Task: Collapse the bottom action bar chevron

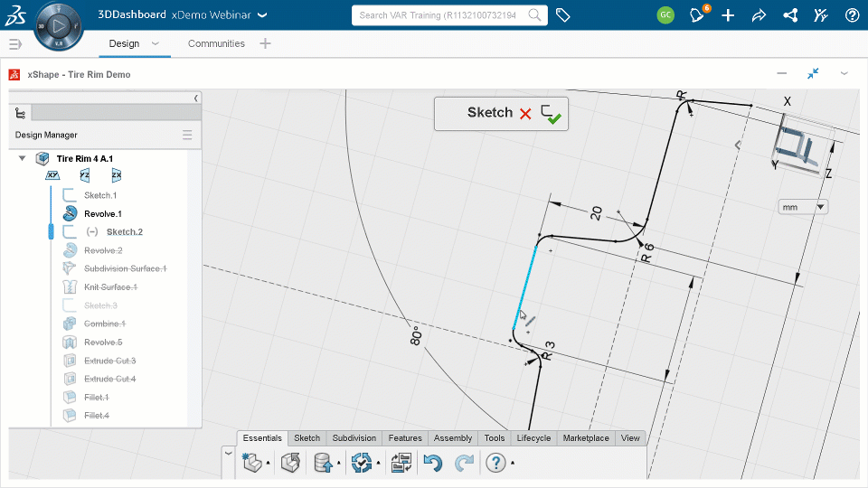Action: 228,453
